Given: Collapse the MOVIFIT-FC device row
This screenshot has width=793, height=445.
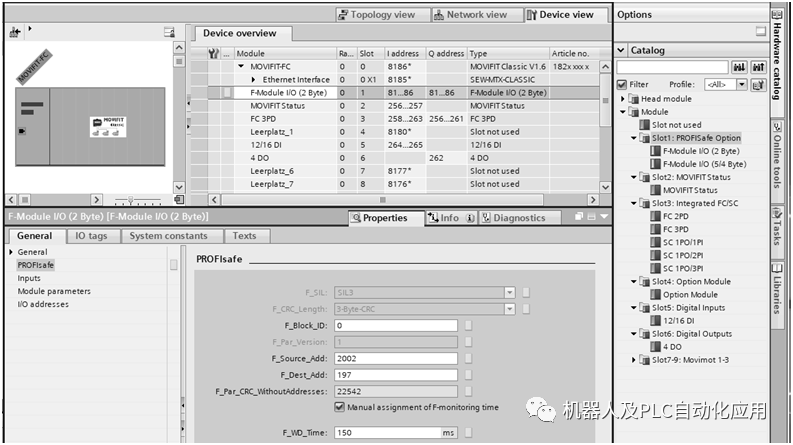Looking at the screenshot, I should (241, 66).
